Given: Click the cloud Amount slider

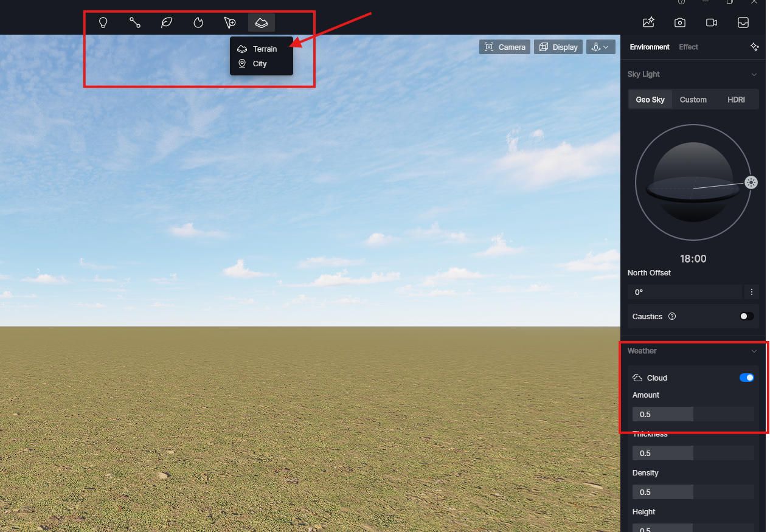Looking at the screenshot, I should (693, 414).
